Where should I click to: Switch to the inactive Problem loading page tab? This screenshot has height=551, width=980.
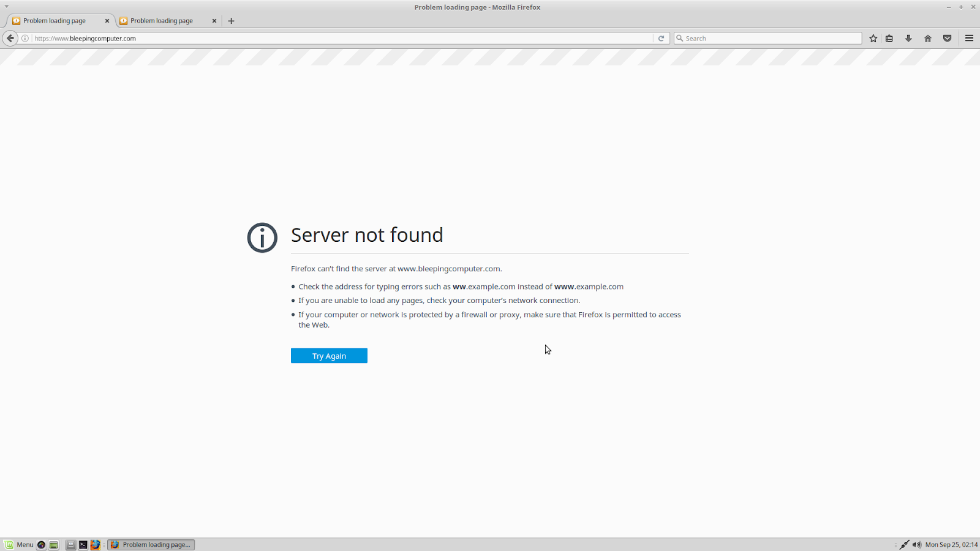[x=168, y=21]
